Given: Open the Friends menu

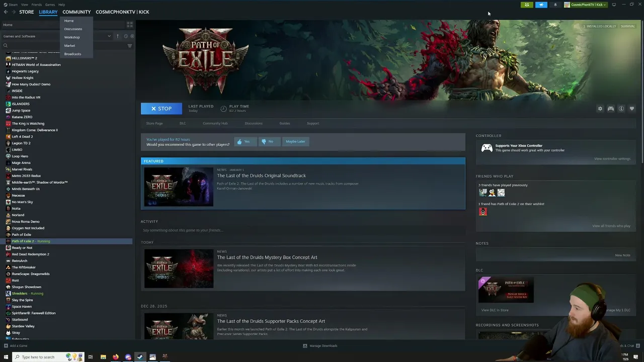Looking at the screenshot, I should pos(37,5).
